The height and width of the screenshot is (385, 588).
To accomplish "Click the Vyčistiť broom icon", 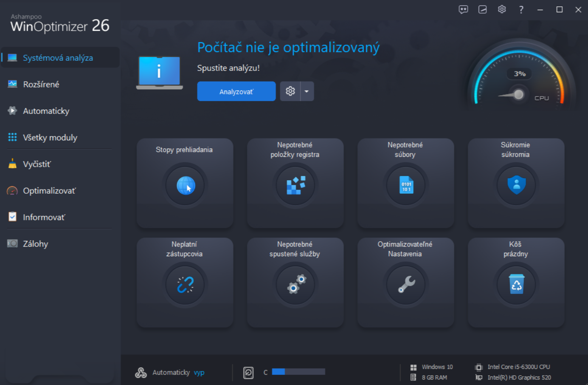I will point(12,164).
